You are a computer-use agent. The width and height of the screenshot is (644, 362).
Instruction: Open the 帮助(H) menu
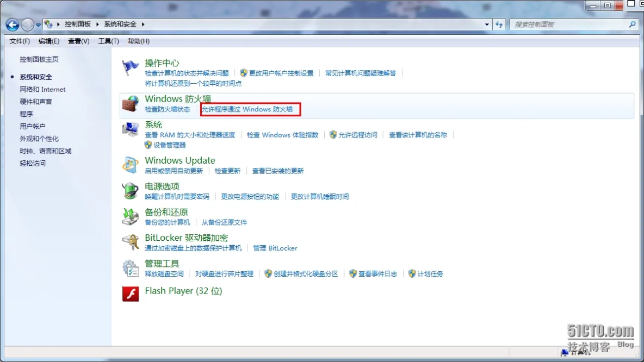tap(138, 41)
